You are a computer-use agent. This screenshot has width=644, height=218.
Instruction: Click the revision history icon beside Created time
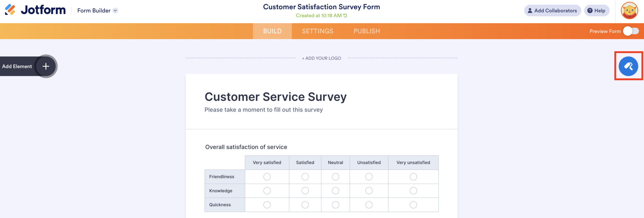[x=345, y=15]
